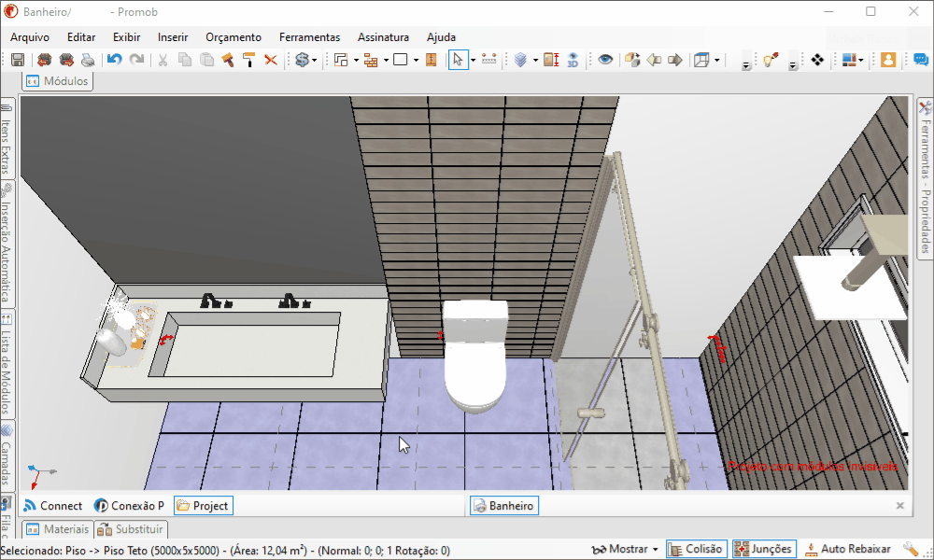934x560 pixels.
Task: Save the project with the floppy disk icon
Action: (17, 60)
